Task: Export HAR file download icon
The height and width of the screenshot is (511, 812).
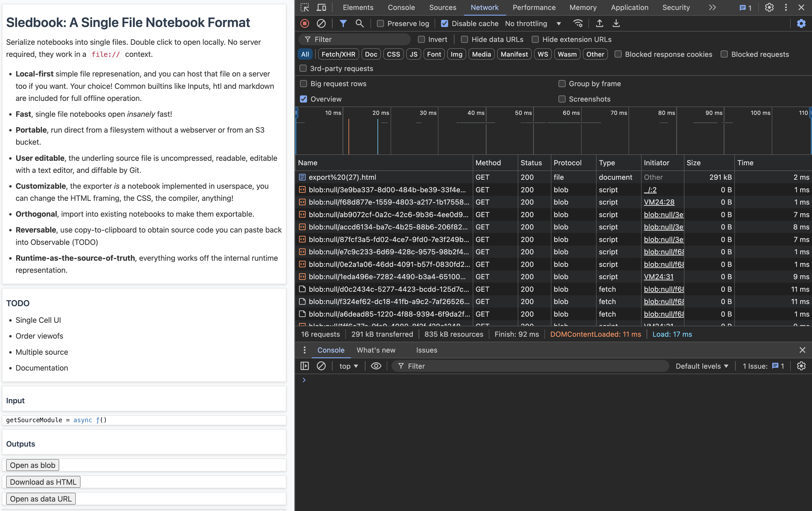Action: (616, 23)
